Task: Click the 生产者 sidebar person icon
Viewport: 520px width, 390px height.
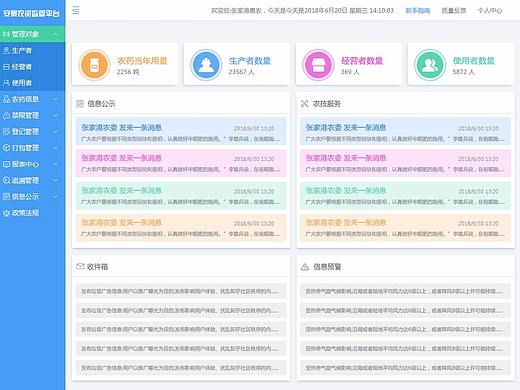Action: coord(6,50)
